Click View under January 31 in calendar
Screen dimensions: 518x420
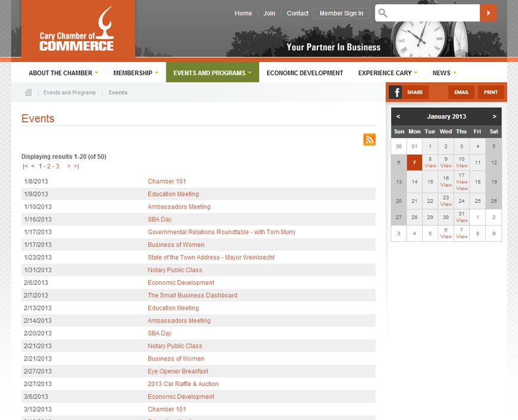(462, 220)
